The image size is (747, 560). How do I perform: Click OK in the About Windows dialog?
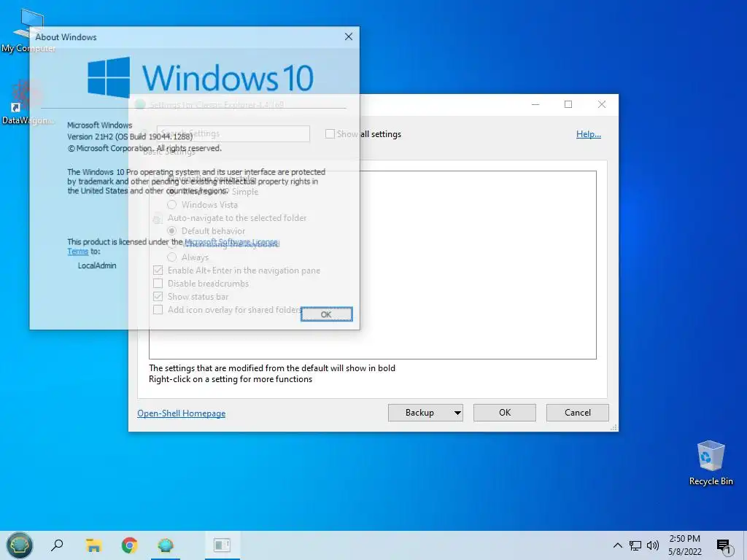pos(326,314)
